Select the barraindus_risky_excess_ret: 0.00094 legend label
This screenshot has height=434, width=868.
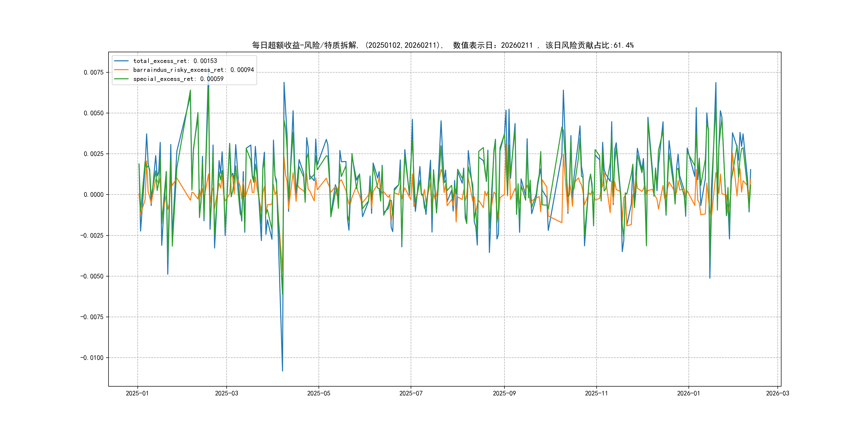tap(193, 70)
